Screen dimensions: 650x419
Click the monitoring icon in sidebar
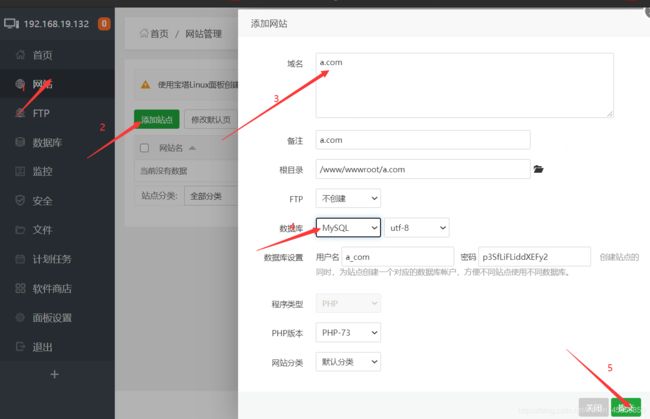click(20, 171)
